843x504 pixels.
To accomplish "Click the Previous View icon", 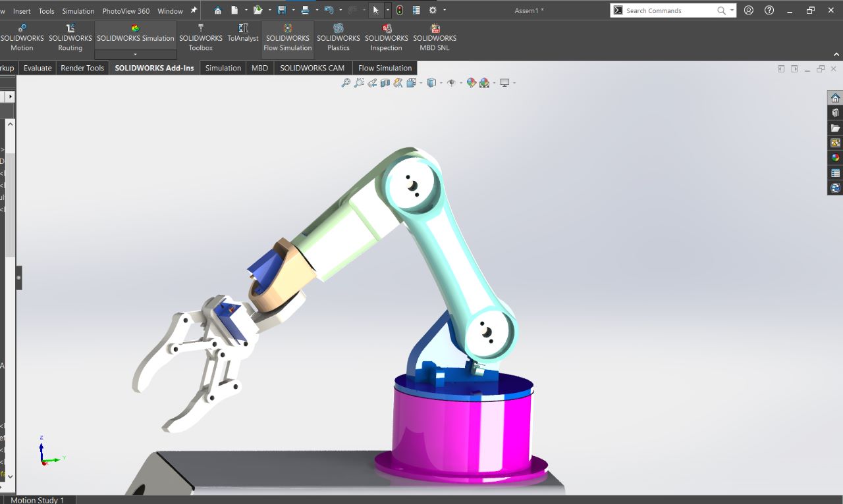I will (x=372, y=83).
